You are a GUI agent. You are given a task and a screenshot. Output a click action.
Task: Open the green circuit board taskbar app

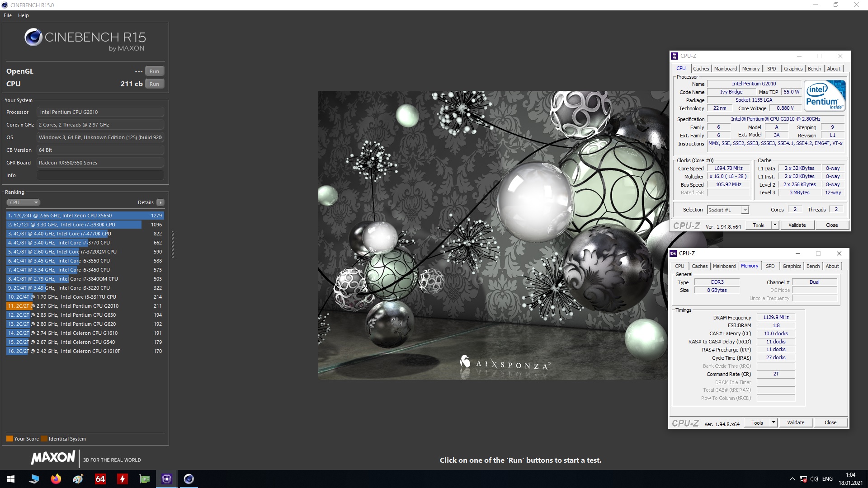click(x=144, y=479)
